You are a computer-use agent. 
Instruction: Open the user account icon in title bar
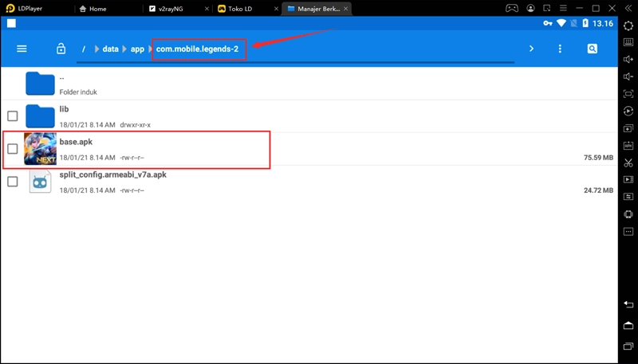(530, 8)
